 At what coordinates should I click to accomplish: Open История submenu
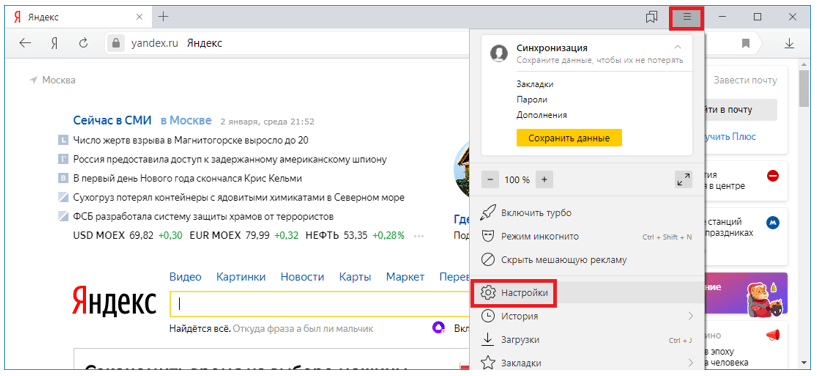tap(587, 316)
